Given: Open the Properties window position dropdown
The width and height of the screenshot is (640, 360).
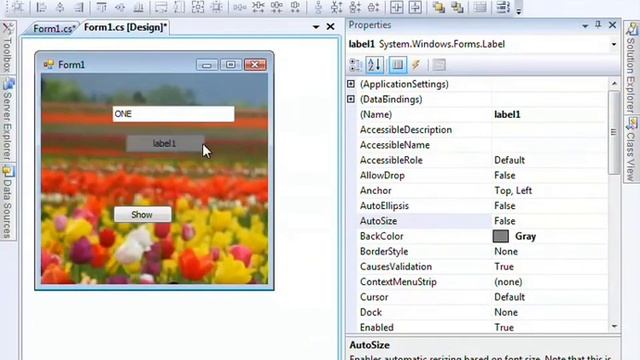Looking at the screenshot, I should tap(585, 26).
